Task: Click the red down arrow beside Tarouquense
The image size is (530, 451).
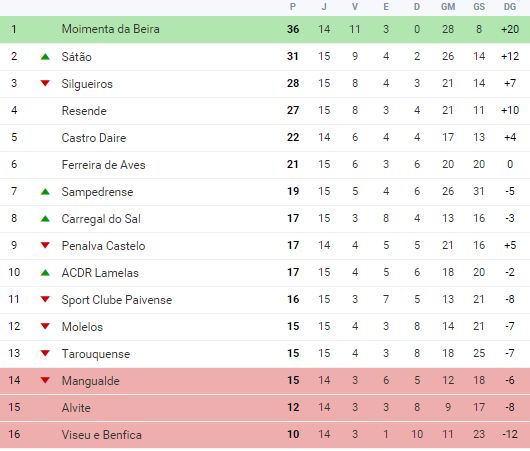Action: point(45,353)
